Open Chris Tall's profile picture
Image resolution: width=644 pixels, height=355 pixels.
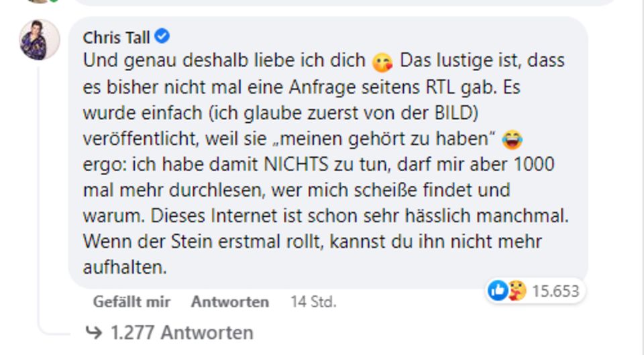point(39,40)
